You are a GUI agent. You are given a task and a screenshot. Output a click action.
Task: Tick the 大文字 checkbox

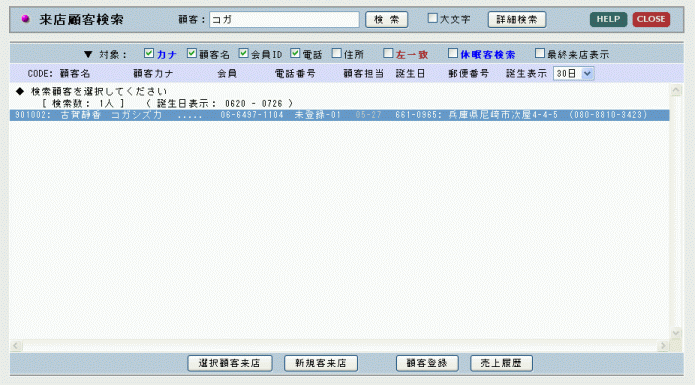[x=433, y=18]
